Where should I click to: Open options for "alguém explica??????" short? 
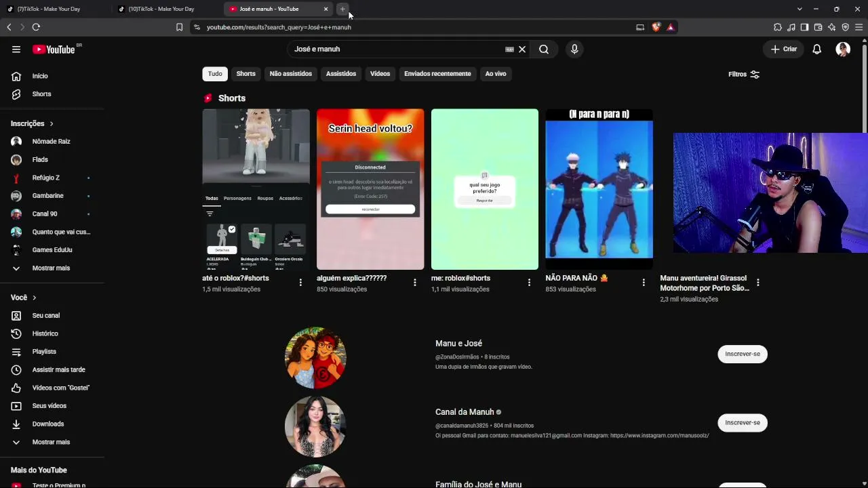pos(415,283)
